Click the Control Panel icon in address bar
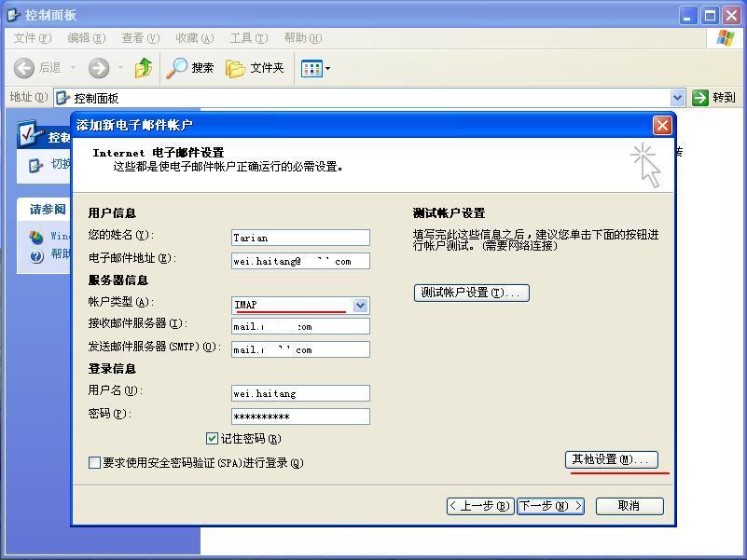The height and width of the screenshot is (560, 747). point(63,98)
